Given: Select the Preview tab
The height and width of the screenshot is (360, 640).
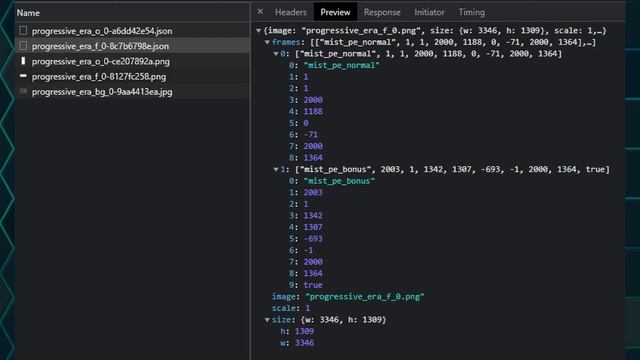Looking at the screenshot, I should pyautogui.click(x=335, y=12).
